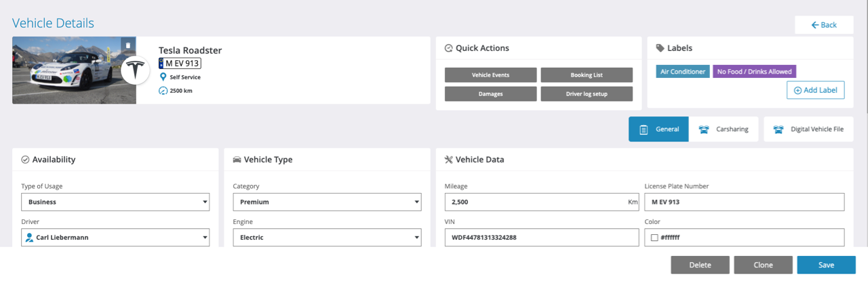868x283 pixels.
Task: Click the trash icon on vehicle photo
Action: pyautogui.click(x=127, y=45)
